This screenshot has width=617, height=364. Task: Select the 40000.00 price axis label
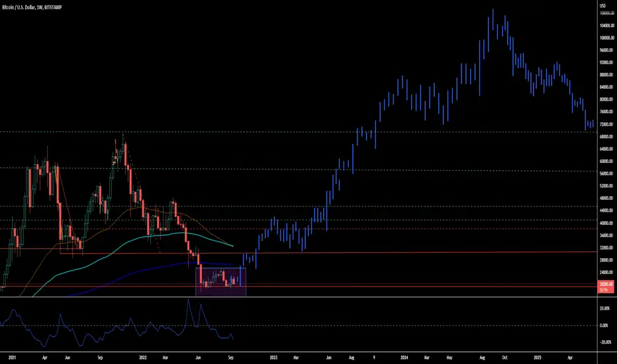(x=607, y=223)
